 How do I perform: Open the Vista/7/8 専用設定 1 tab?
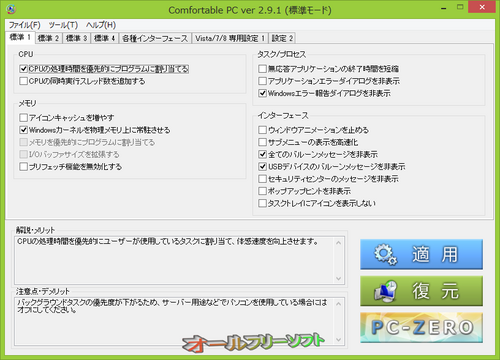pyautogui.click(x=230, y=38)
